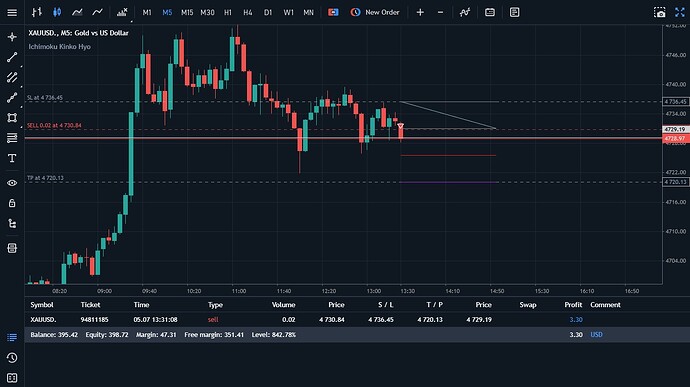Select the equidistant channel tool
This screenshot has height=387, width=690.
click(12, 77)
